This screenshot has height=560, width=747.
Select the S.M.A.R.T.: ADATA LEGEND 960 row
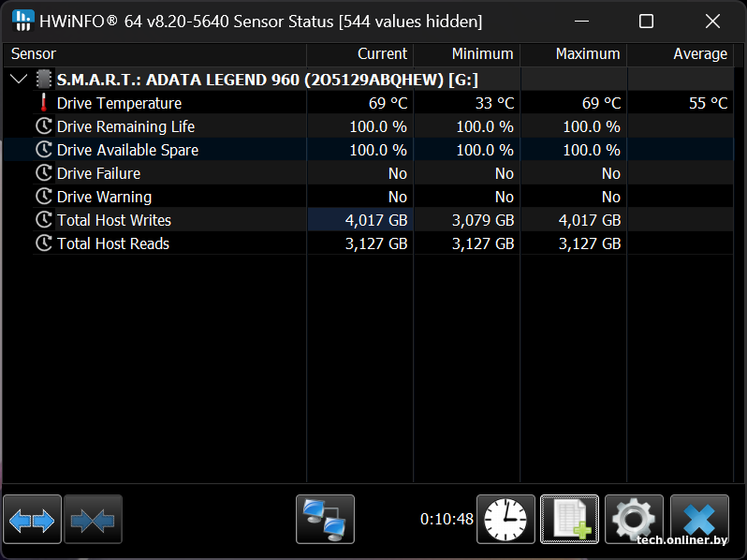pos(369,79)
